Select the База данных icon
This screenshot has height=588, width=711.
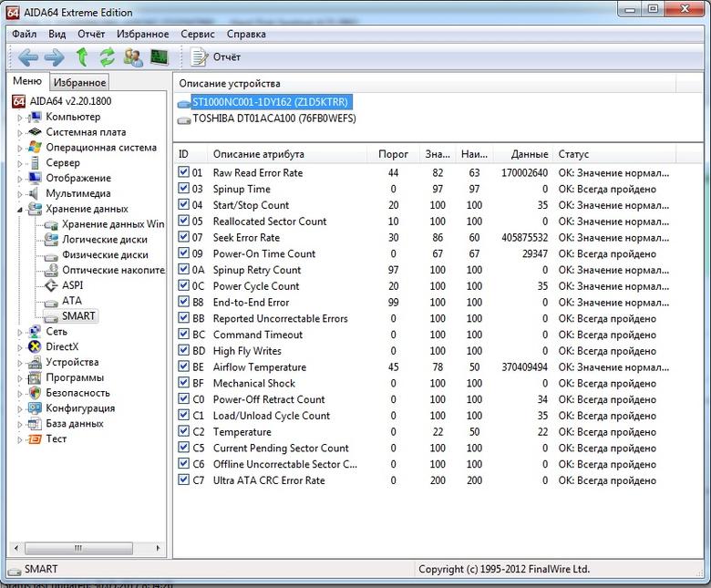pos(35,423)
